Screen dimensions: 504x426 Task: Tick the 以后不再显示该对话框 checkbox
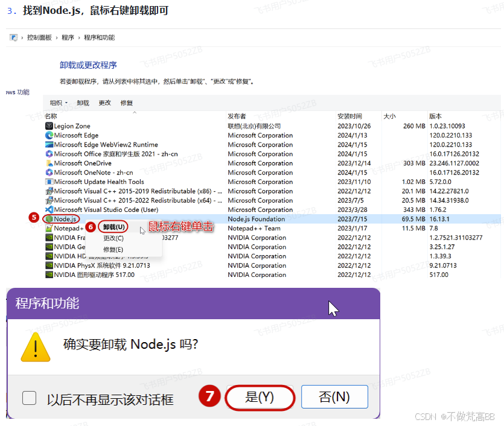point(29,398)
